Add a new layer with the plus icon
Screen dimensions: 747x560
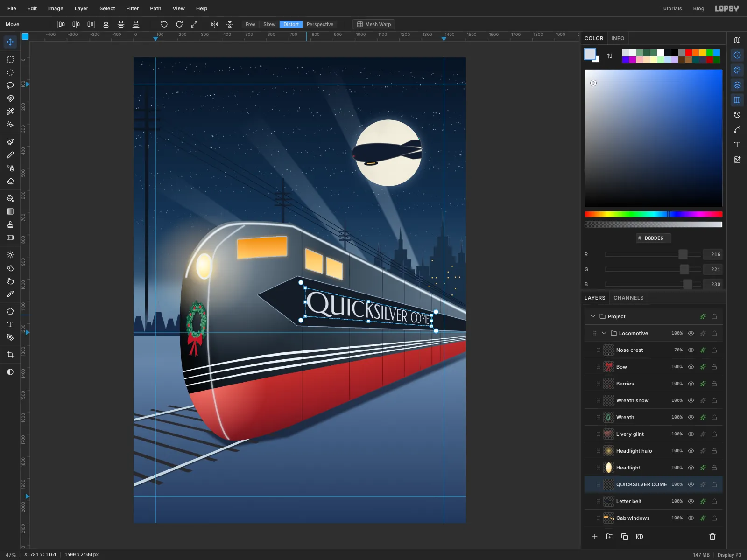click(x=595, y=537)
